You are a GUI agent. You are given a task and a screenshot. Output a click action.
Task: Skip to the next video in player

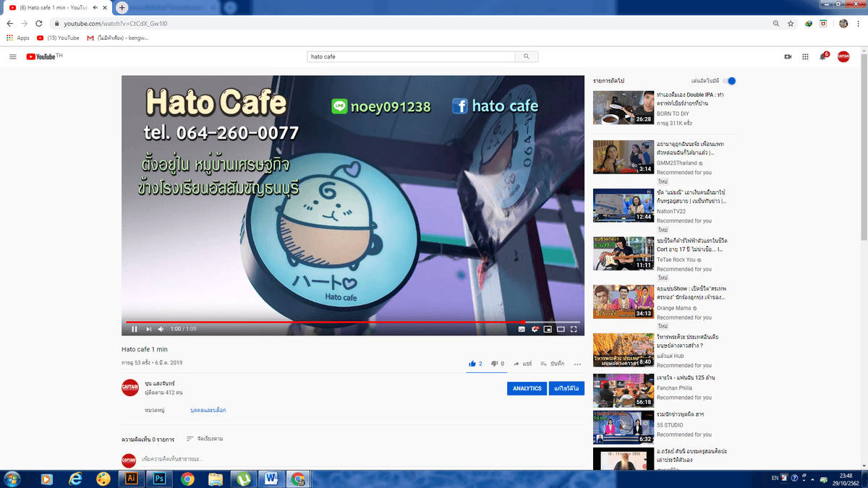click(149, 329)
